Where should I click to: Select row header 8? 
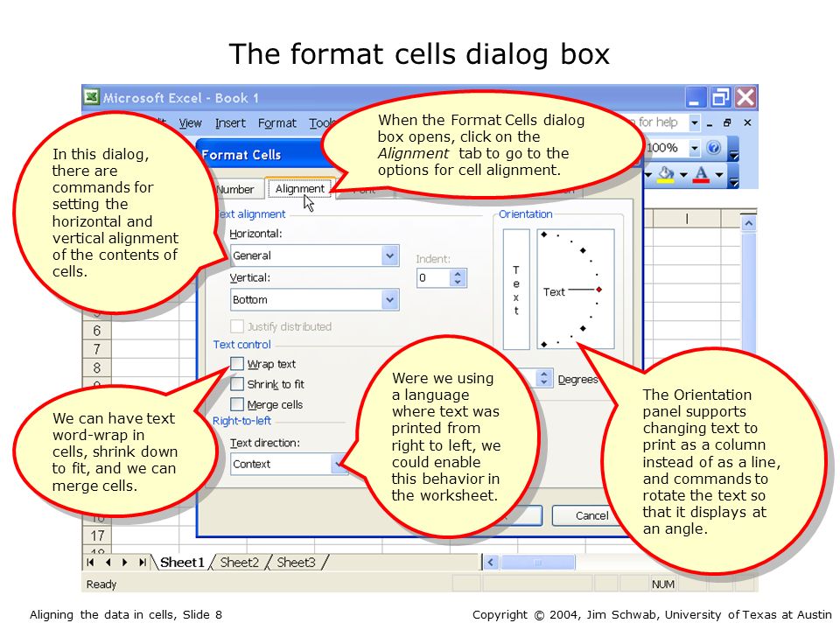97,368
